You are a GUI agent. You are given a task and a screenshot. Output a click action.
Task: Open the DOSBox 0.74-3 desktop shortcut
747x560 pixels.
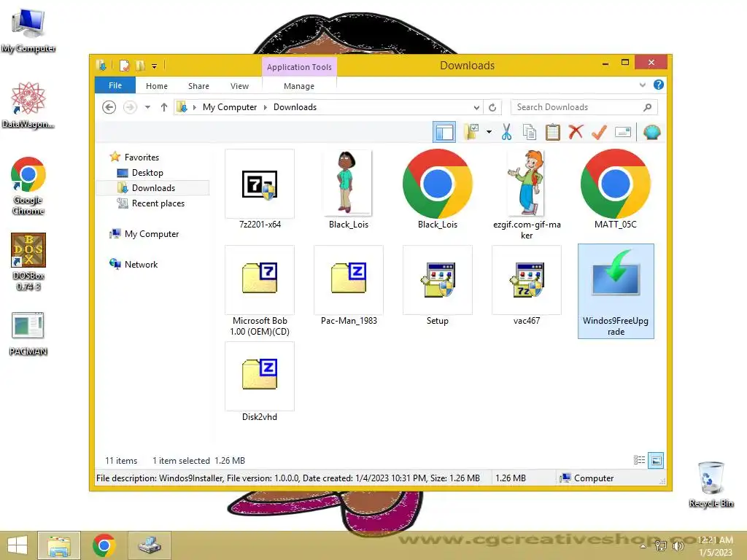[28, 262]
